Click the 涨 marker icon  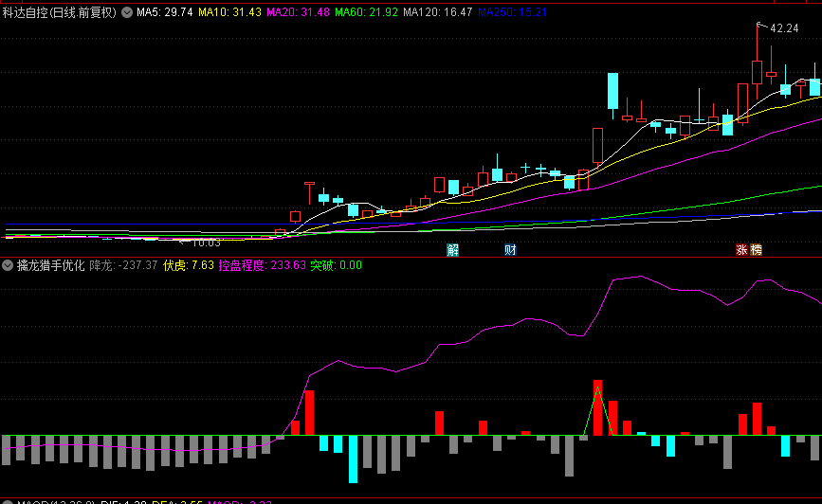click(741, 250)
